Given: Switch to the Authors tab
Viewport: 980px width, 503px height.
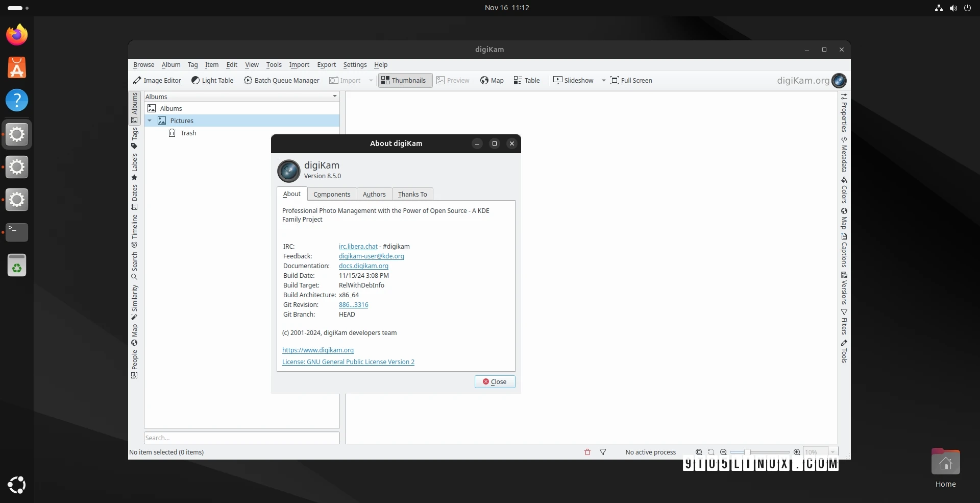Looking at the screenshot, I should click(374, 194).
